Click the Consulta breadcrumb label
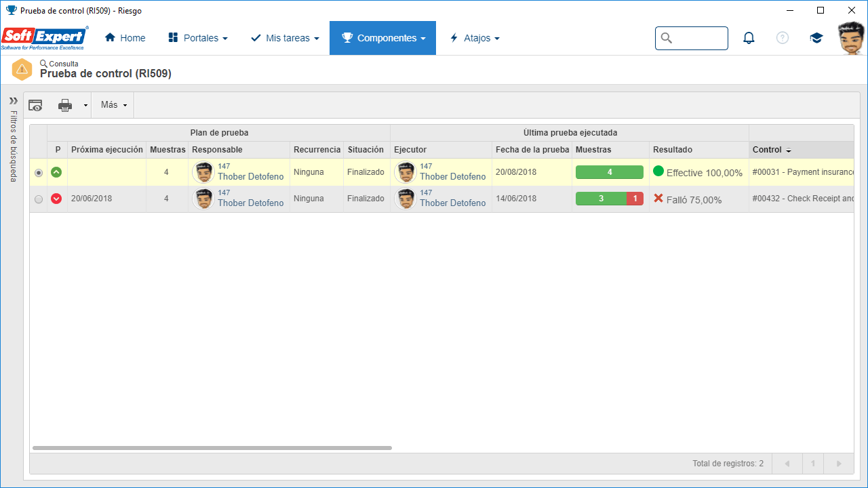868x488 pixels. click(x=64, y=64)
